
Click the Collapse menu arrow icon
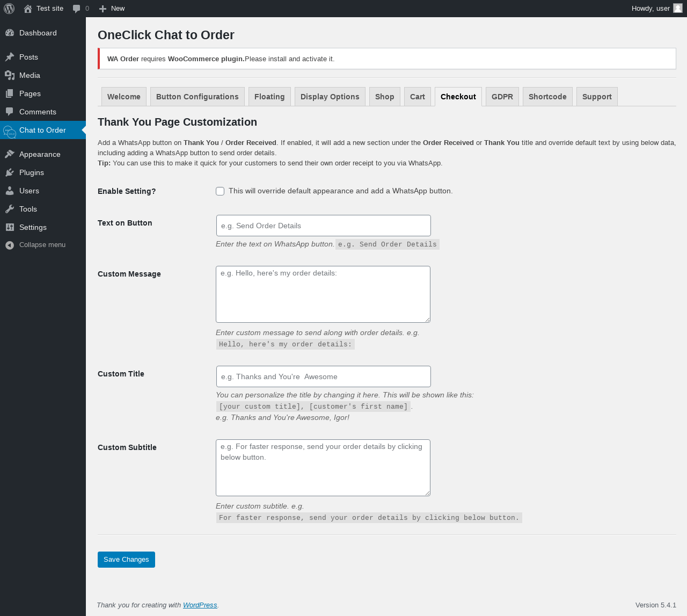(10, 245)
